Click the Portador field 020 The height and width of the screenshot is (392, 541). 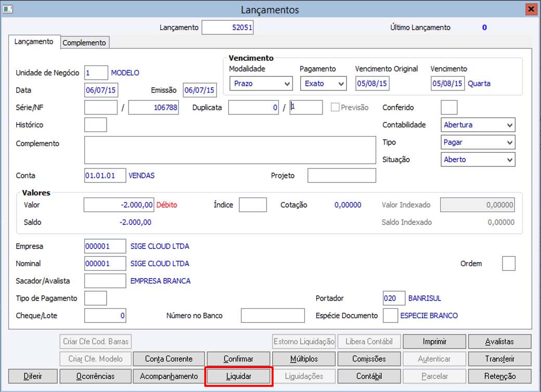(394, 298)
